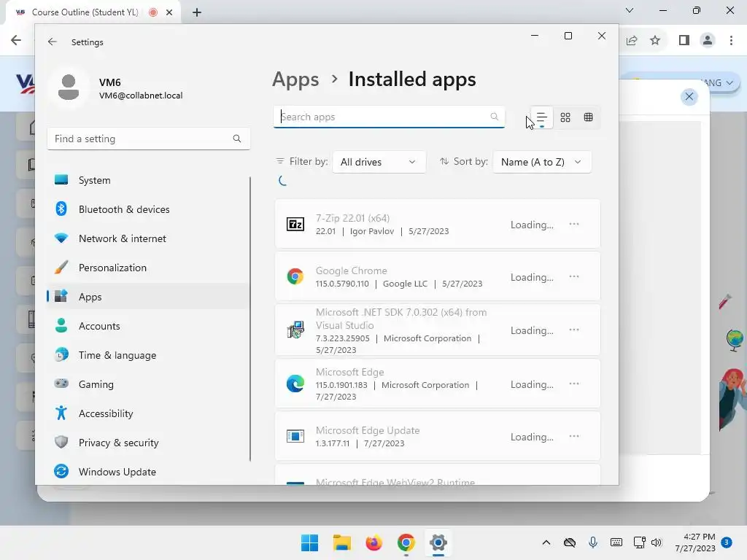Switch installed apps to tiles view

coord(589,117)
